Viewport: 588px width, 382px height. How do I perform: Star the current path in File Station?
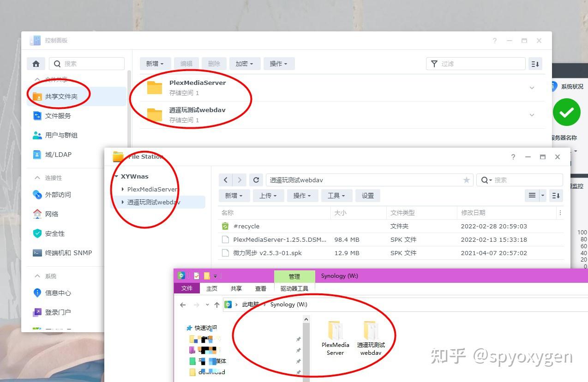(x=466, y=180)
